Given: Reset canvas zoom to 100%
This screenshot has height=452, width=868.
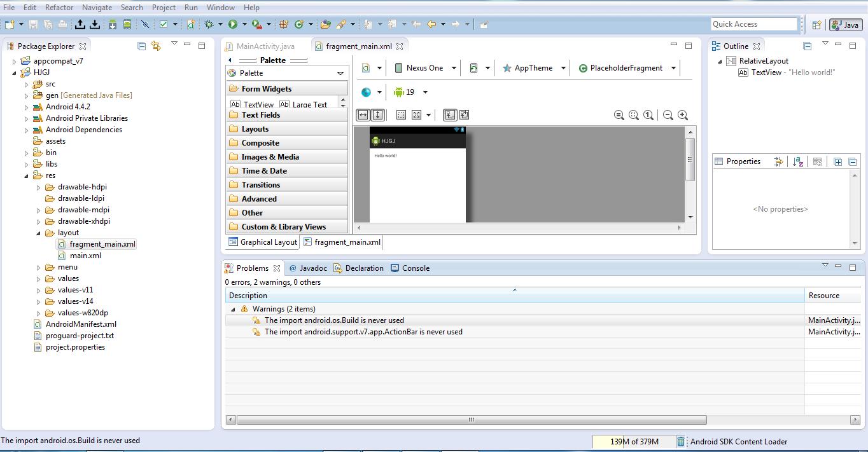Looking at the screenshot, I should 648,115.
